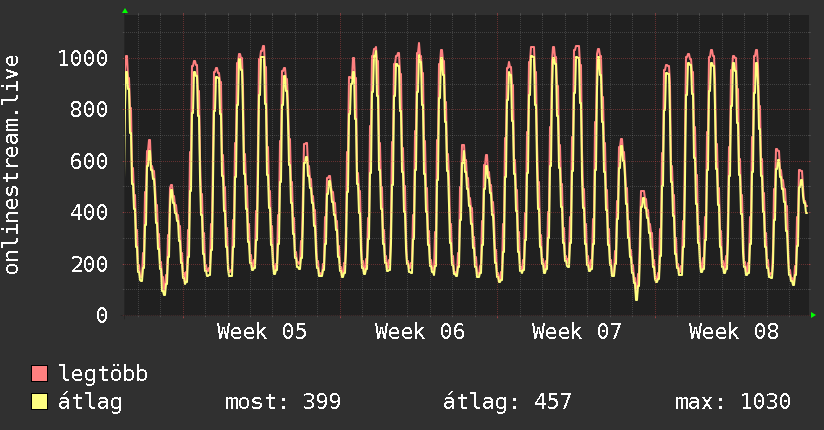Click the green arrow atop the y-axis
824x430 pixels.
(x=124, y=11)
